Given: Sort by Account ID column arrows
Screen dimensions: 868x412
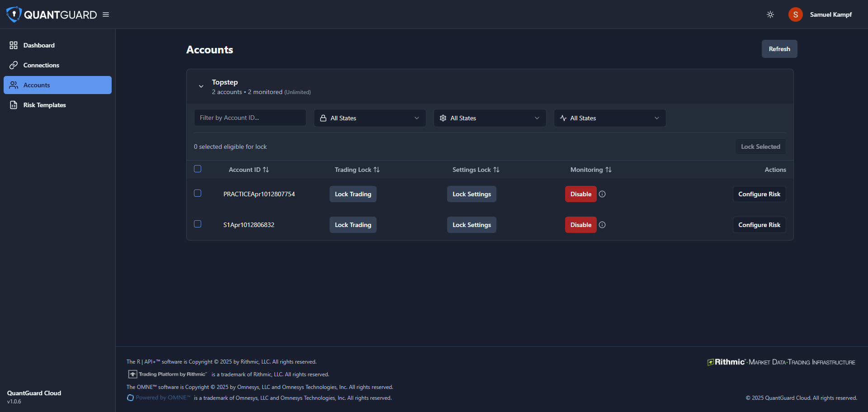Looking at the screenshot, I should [266, 170].
